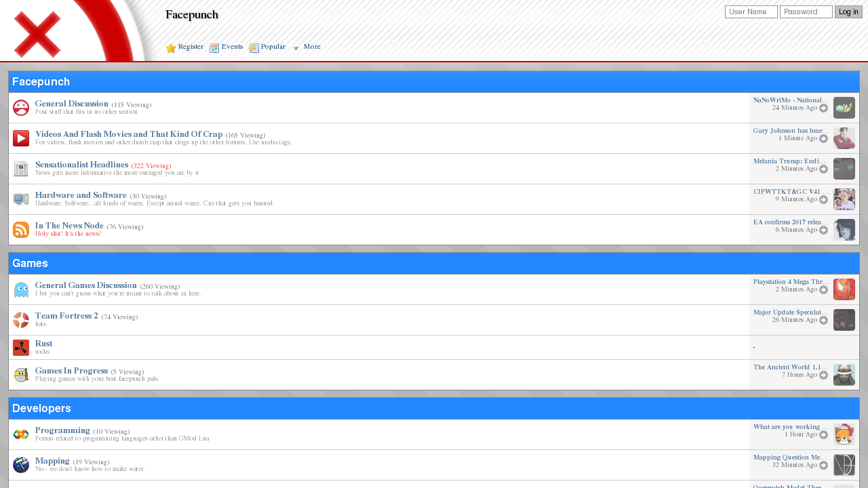
Task: Open the Programming forum link
Action: (62, 430)
